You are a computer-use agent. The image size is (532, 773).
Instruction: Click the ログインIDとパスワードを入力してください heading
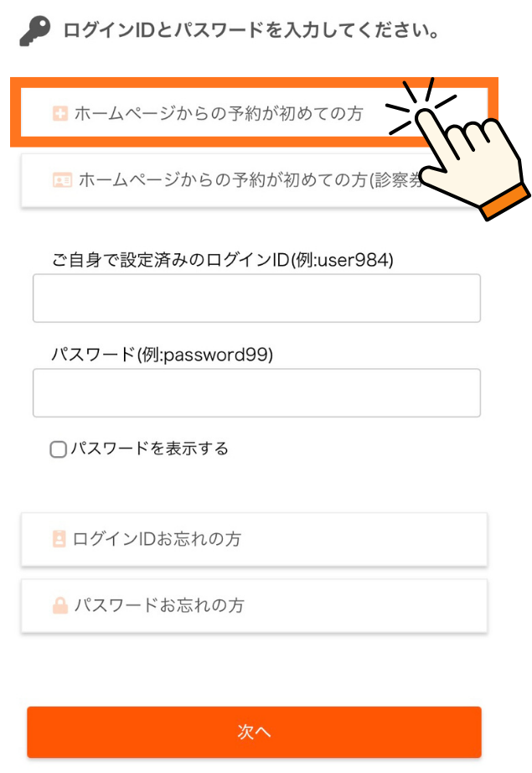click(x=251, y=32)
